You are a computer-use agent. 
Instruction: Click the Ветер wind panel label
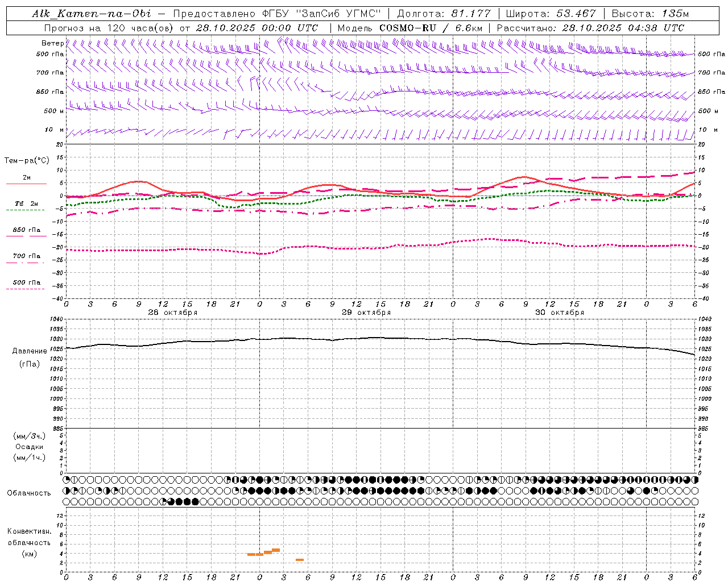pos(53,43)
